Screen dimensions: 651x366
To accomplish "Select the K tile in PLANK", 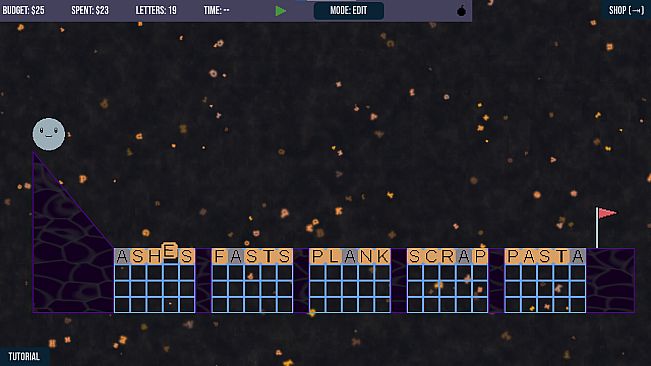I will [382, 256].
